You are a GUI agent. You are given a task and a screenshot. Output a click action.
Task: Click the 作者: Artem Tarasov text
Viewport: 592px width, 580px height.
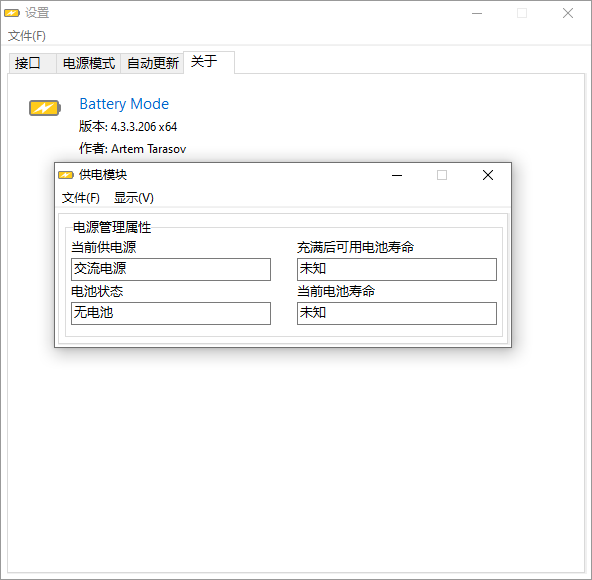(x=133, y=148)
